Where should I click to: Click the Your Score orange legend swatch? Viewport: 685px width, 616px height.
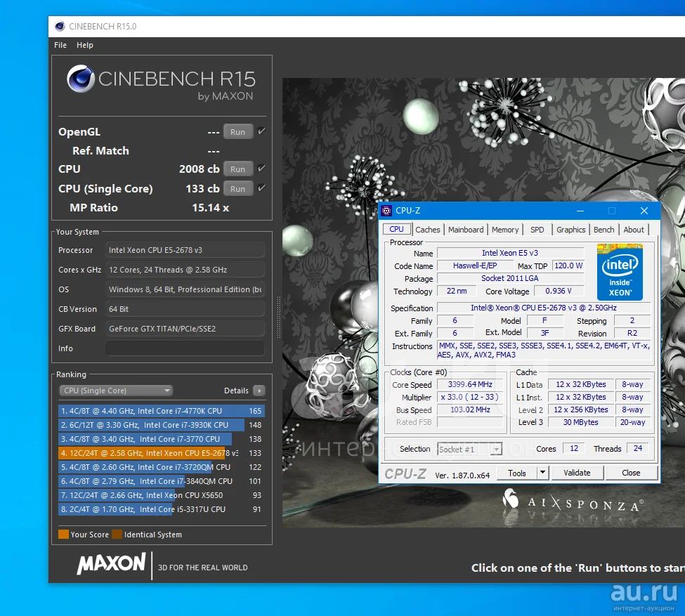point(63,534)
